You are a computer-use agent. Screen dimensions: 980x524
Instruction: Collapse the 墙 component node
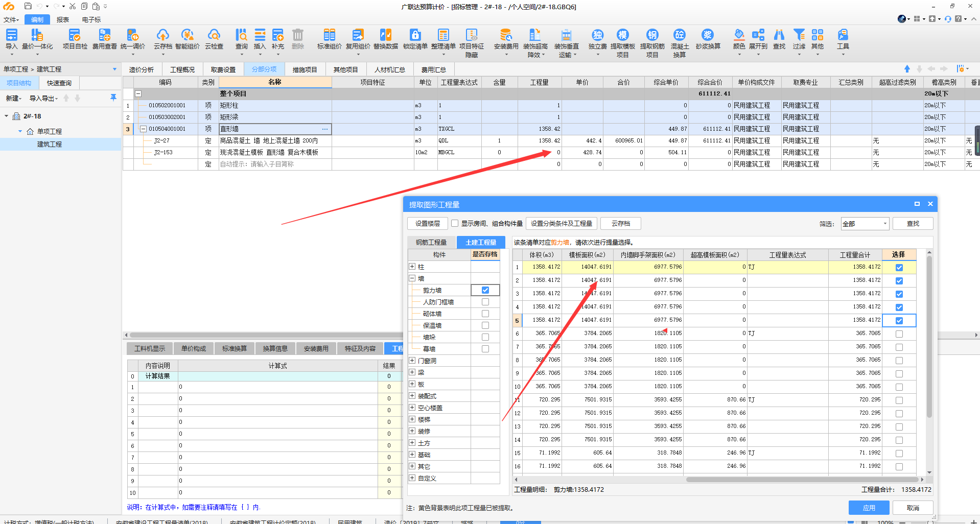pos(412,278)
